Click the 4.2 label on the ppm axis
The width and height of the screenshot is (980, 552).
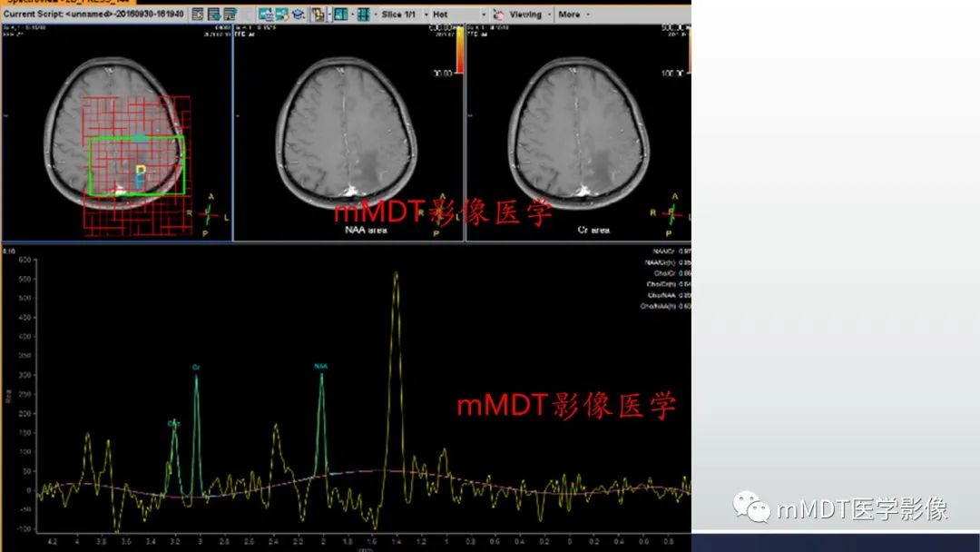click(x=52, y=542)
